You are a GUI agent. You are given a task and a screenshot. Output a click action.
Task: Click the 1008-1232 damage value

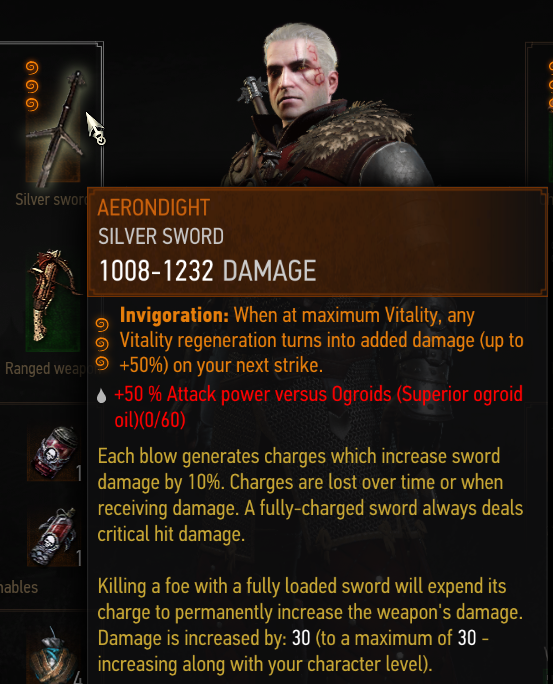coord(157,270)
